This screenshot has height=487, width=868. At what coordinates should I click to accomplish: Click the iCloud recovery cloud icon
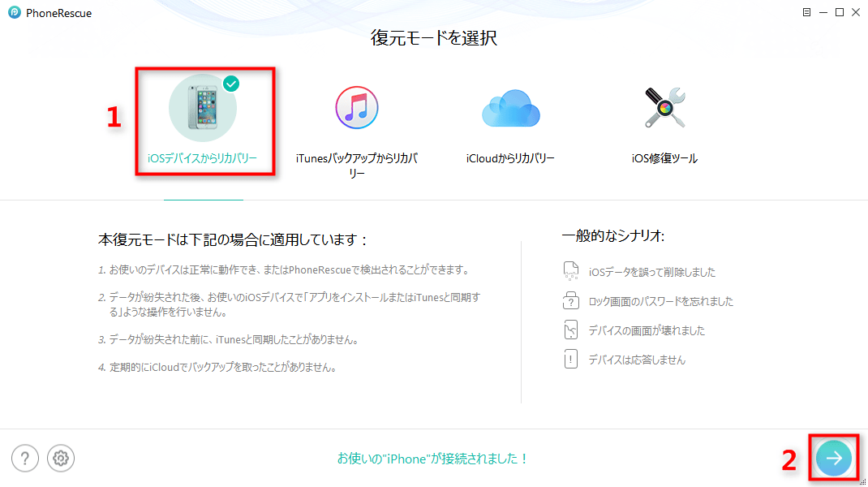click(509, 106)
